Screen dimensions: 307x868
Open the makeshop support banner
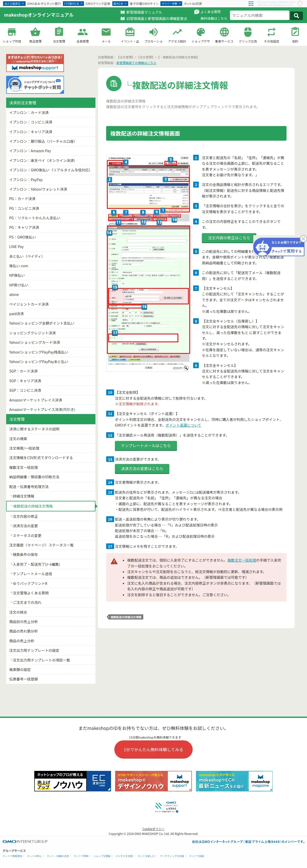pos(35,63)
